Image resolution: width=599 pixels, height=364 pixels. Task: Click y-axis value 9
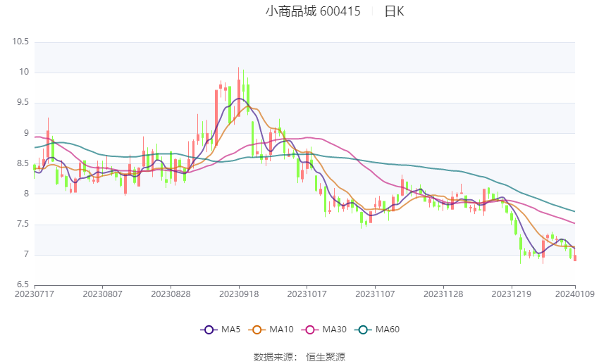[x=26, y=133]
